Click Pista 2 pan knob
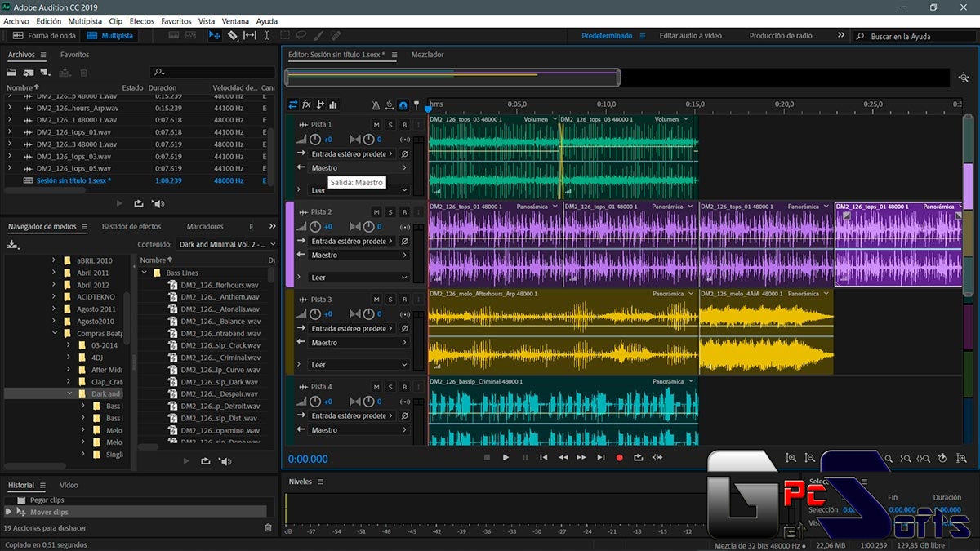This screenshot has height=551, width=980. tap(368, 227)
